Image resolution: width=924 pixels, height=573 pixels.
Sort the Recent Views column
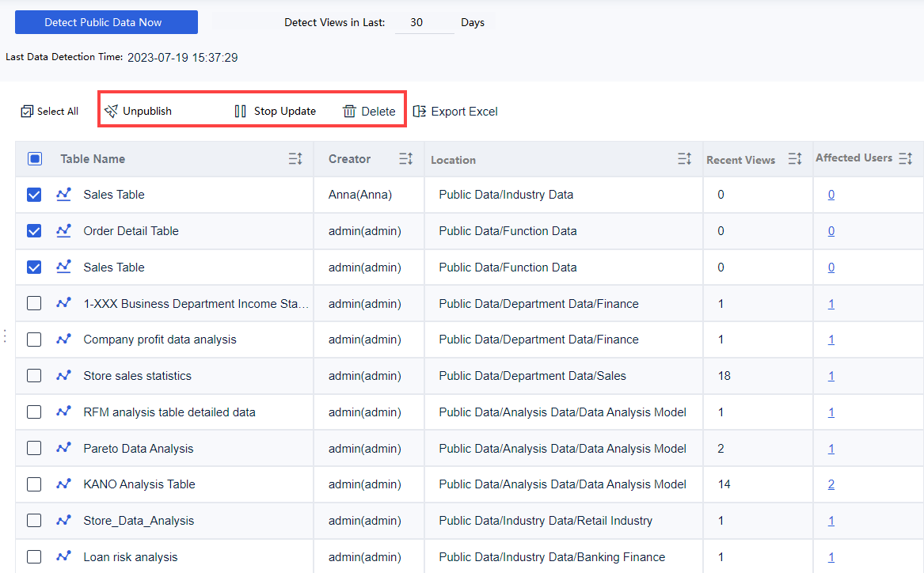(x=795, y=158)
